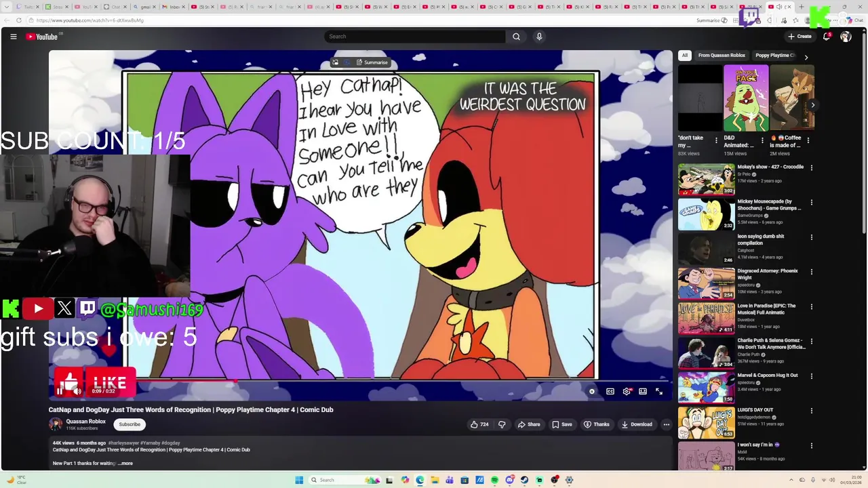The width and height of the screenshot is (868, 488).
Task: Open player settings gear
Action: tap(627, 391)
